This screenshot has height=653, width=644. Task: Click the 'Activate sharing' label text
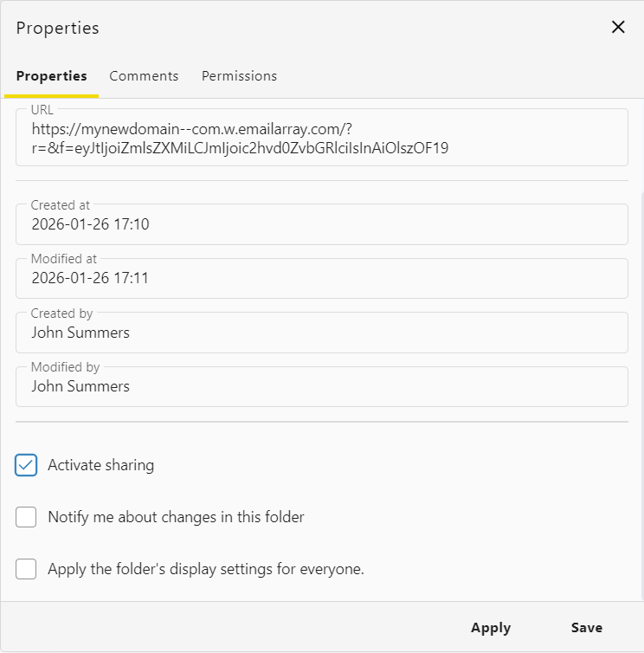(x=100, y=465)
